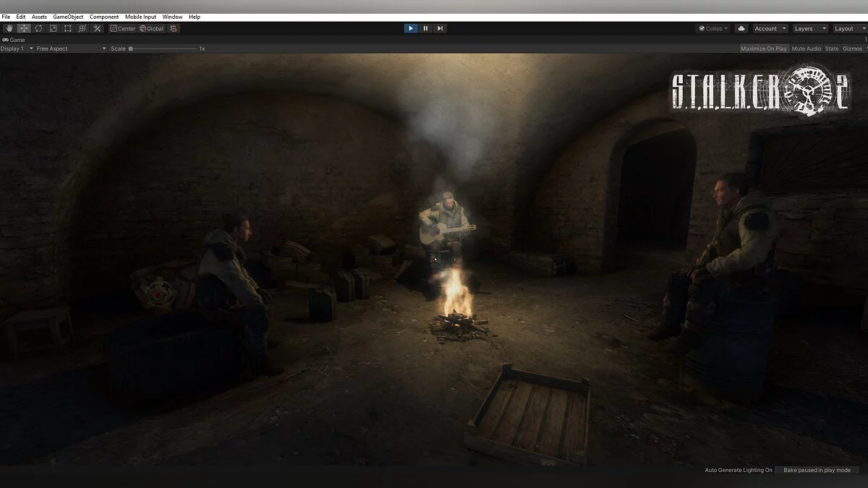Click Bake paused in play mode
868x488 pixels.
click(817, 470)
